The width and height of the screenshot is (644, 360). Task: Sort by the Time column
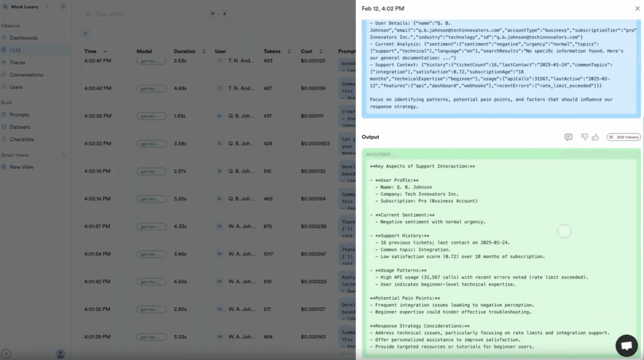pos(95,51)
